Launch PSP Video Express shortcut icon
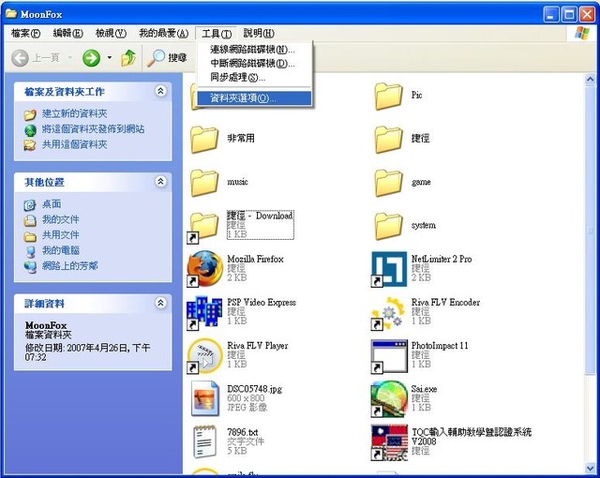 (x=204, y=313)
